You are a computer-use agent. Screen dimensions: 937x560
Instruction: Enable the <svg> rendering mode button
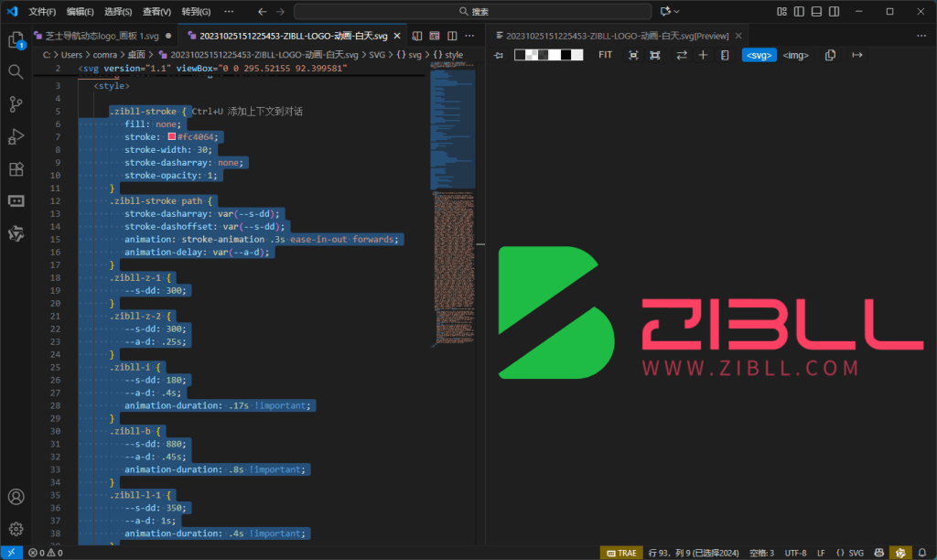[759, 55]
